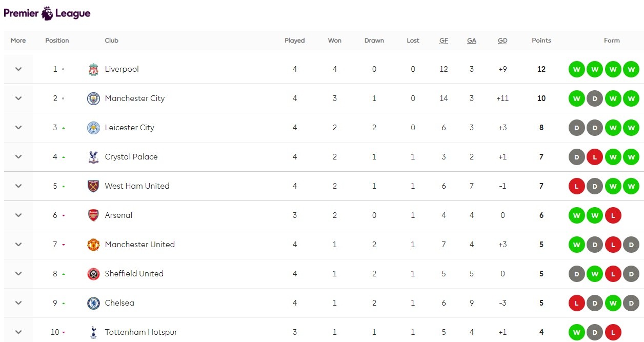Open the Sheffield United club link
The height and width of the screenshot is (342, 644).
pyautogui.click(x=134, y=274)
